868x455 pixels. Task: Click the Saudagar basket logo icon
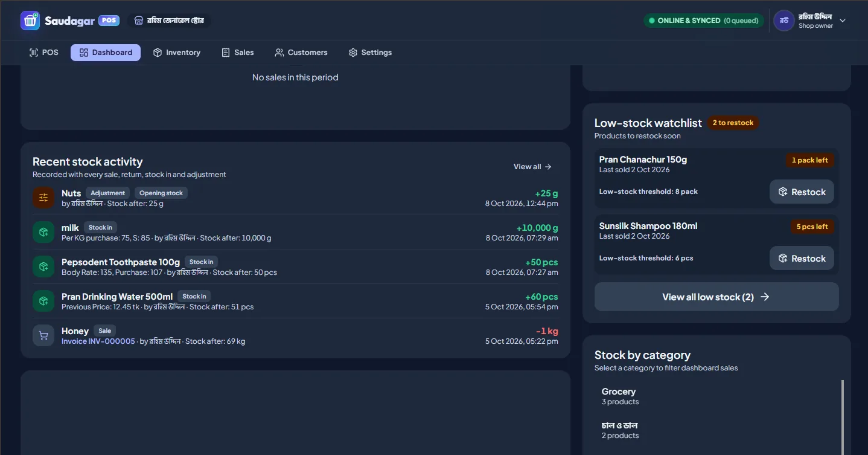[30, 21]
